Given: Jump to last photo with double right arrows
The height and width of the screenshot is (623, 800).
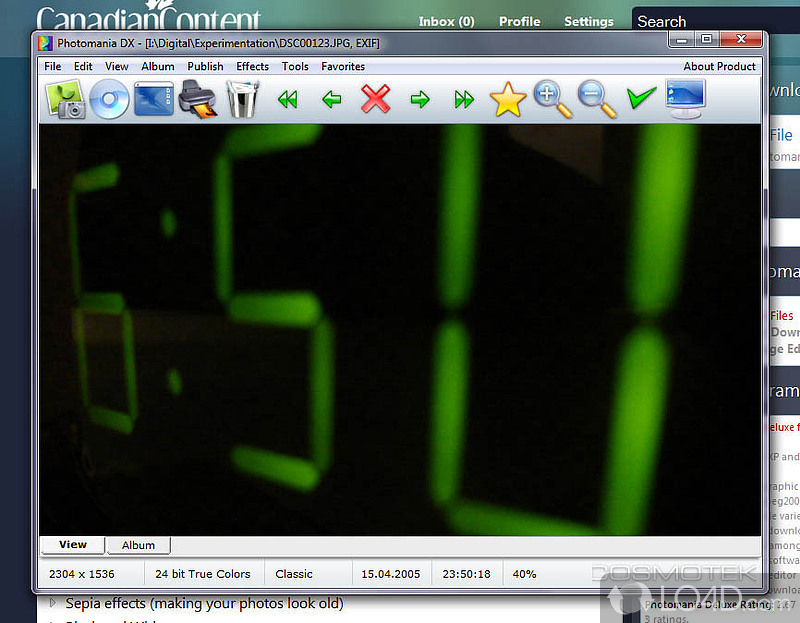Looking at the screenshot, I should click(464, 99).
